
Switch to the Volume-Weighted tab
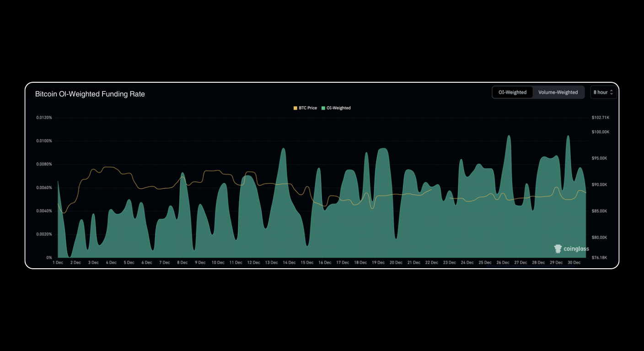coord(559,92)
